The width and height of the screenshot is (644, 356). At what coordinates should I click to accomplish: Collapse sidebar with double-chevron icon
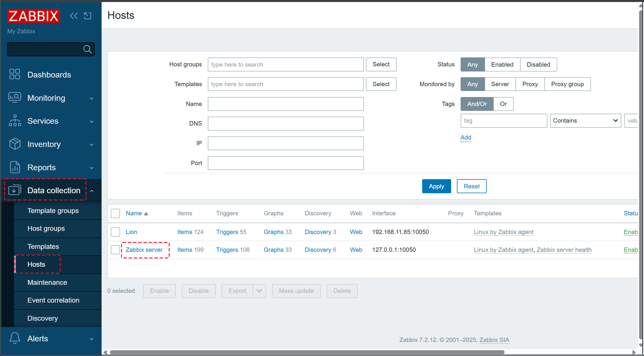coord(74,16)
